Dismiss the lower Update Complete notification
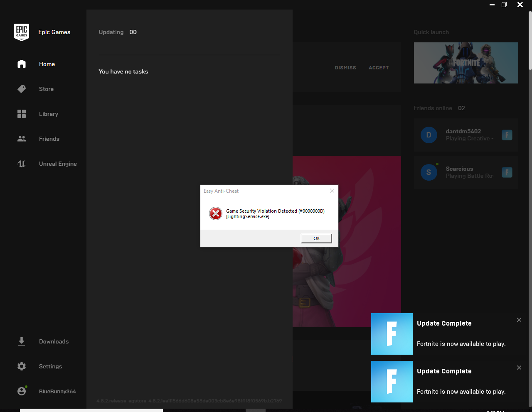This screenshot has width=532, height=412. (x=519, y=368)
